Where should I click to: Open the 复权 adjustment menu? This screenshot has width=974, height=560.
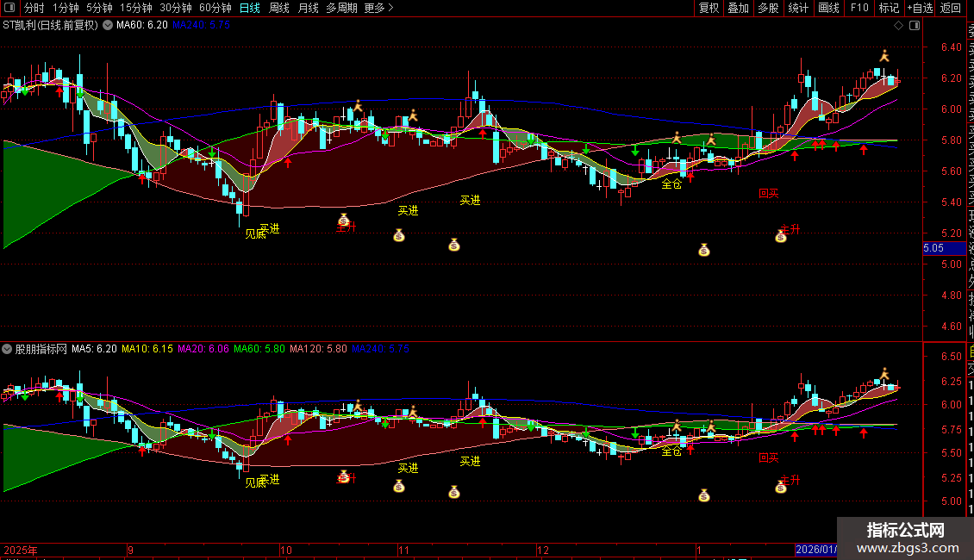click(x=709, y=8)
